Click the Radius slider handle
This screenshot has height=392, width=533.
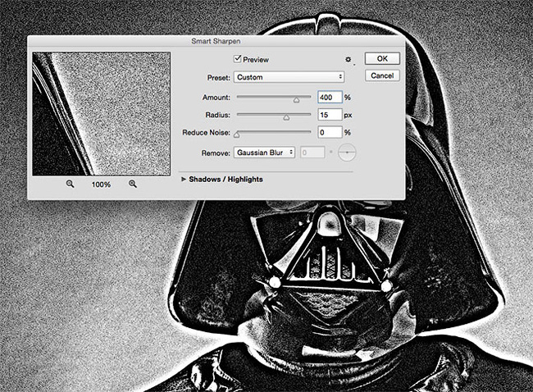[286, 117]
